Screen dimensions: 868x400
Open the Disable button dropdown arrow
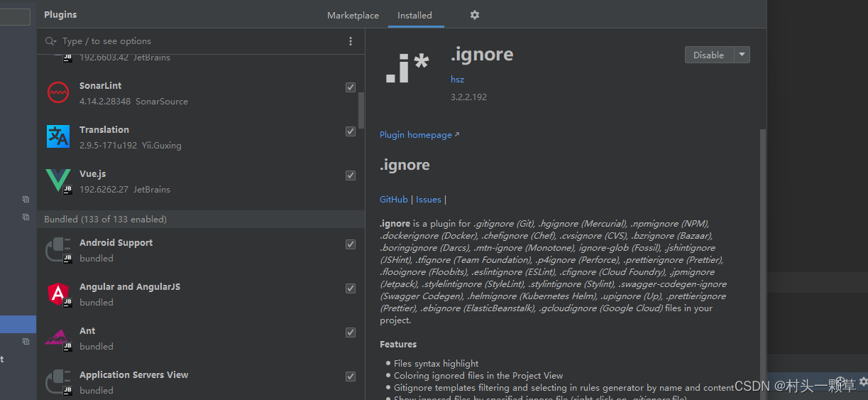click(x=741, y=55)
